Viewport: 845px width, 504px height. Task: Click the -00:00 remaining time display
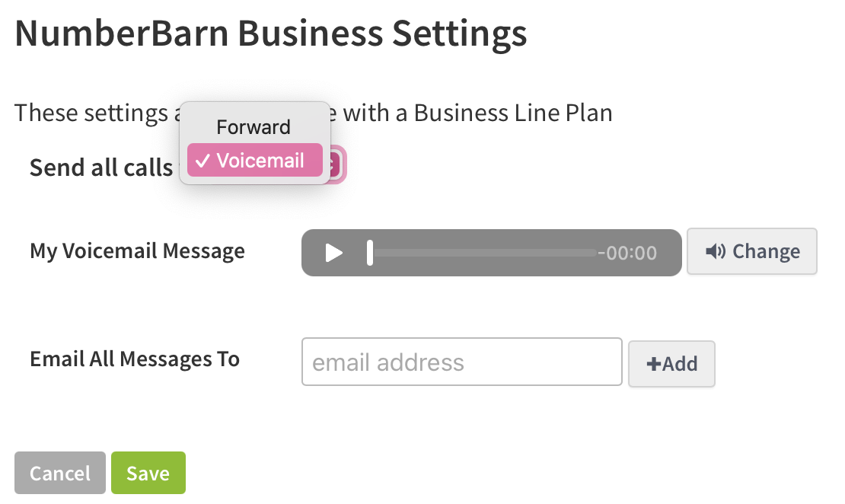(x=628, y=253)
